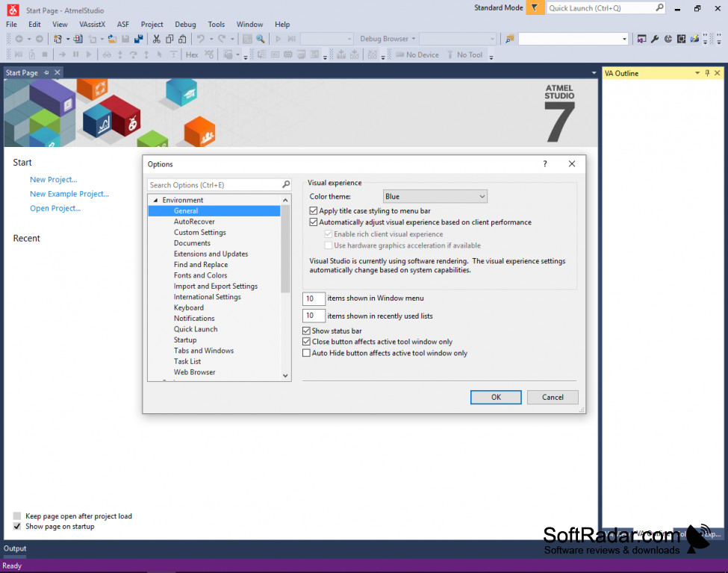Open the Redo history dropdown arrow
The height and width of the screenshot is (573, 728).
[233, 39]
